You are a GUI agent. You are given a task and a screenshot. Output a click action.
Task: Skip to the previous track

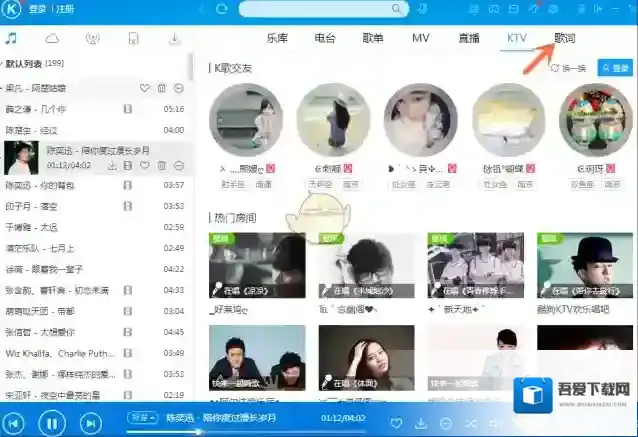tap(13, 424)
